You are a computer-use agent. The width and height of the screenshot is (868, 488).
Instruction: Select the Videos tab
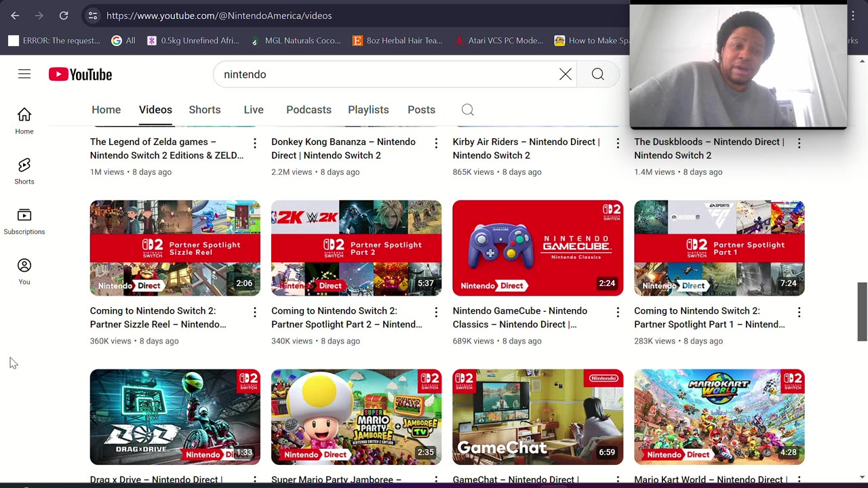tap(155, 110)
